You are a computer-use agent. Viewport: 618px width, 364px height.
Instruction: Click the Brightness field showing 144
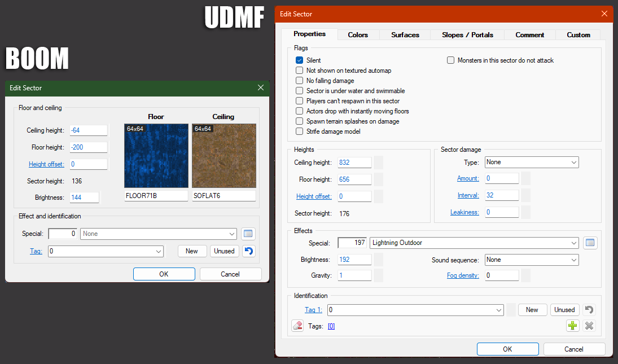tap(84, 198)
